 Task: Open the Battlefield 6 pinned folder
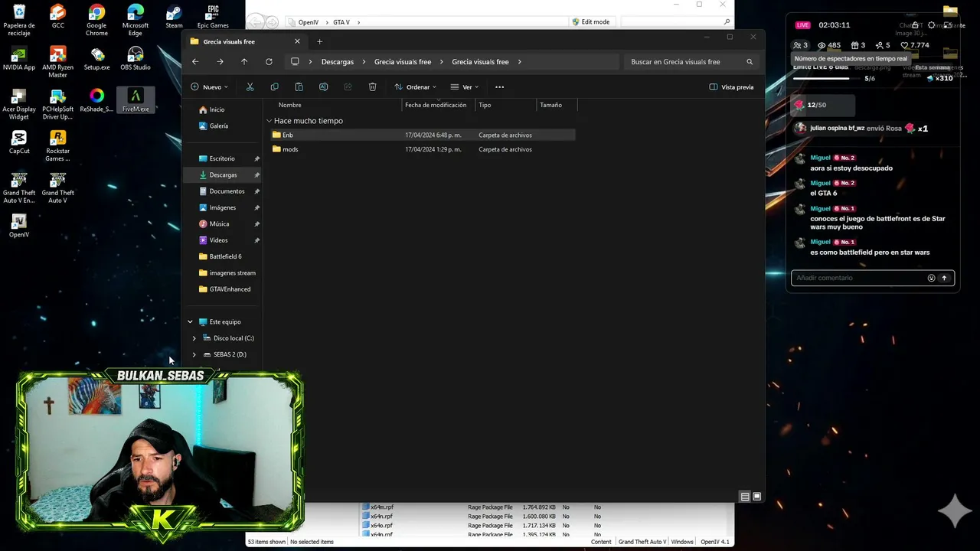pos(225,256)
